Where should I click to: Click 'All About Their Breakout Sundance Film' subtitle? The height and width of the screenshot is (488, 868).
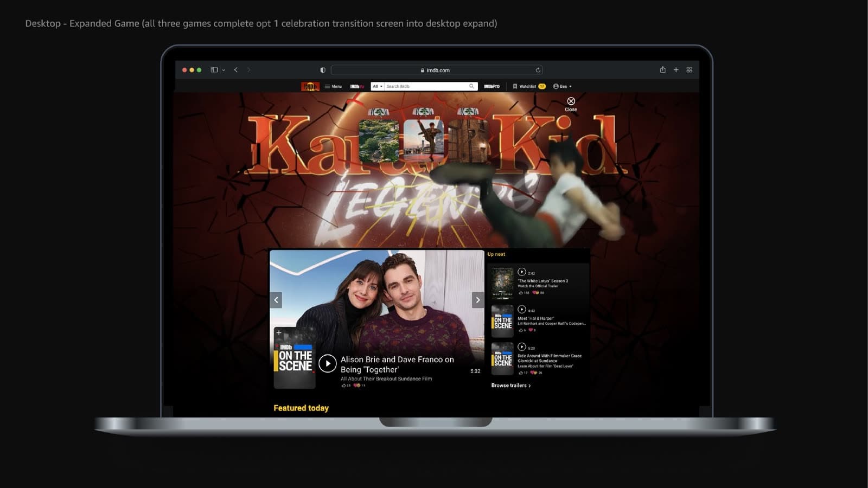point(386,378)
